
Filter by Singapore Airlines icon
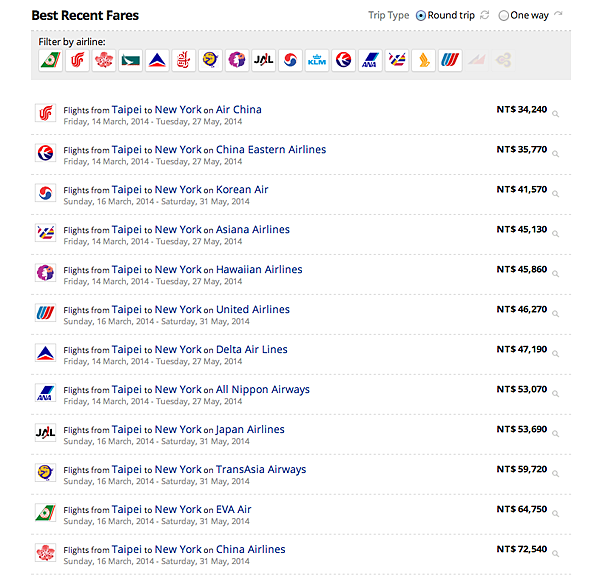(x=424, y=60)
